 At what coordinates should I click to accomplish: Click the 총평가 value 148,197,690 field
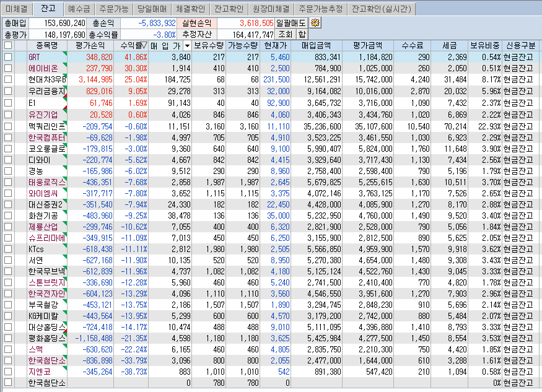(x=58, y=34)
